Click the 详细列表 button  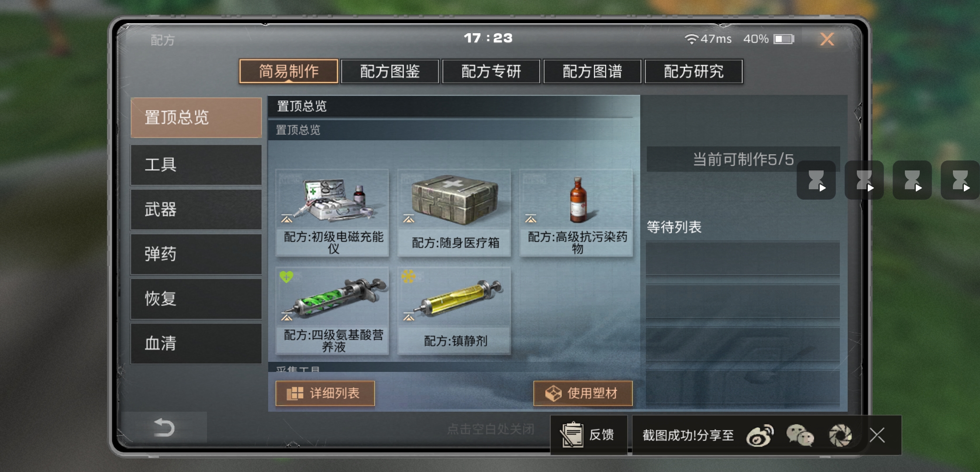click(325, 393)
